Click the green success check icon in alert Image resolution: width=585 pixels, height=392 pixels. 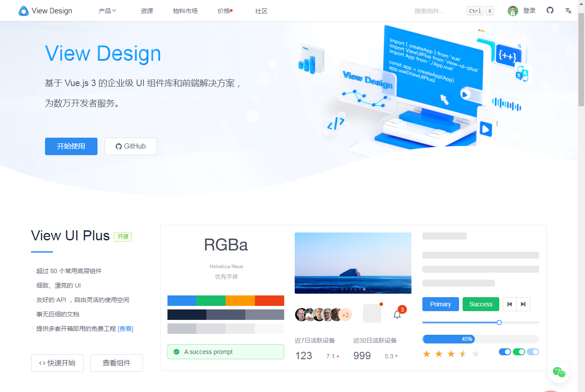177,352
